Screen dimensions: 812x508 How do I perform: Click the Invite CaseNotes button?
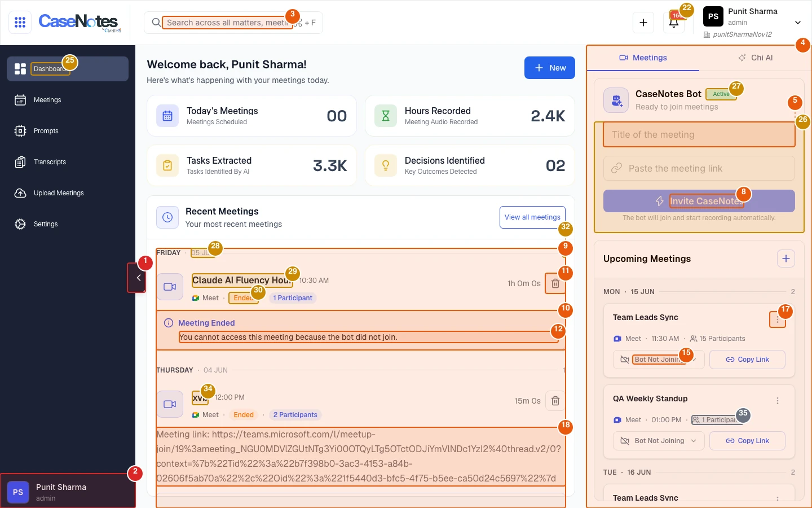tap(699, 201)
